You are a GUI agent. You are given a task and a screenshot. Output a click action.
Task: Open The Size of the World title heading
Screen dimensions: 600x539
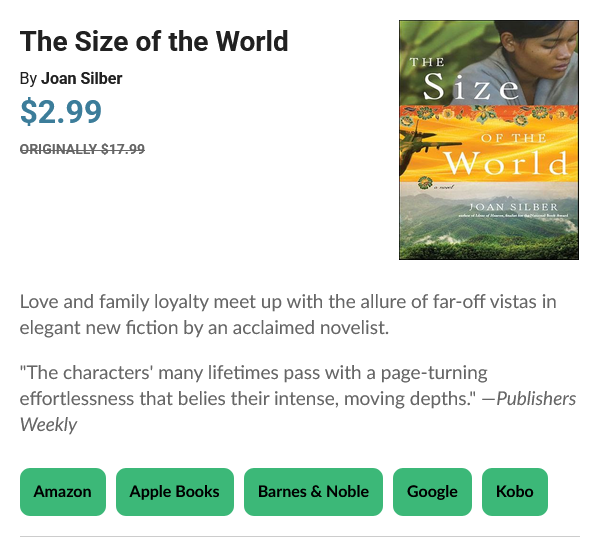click(x=154, y=41)
